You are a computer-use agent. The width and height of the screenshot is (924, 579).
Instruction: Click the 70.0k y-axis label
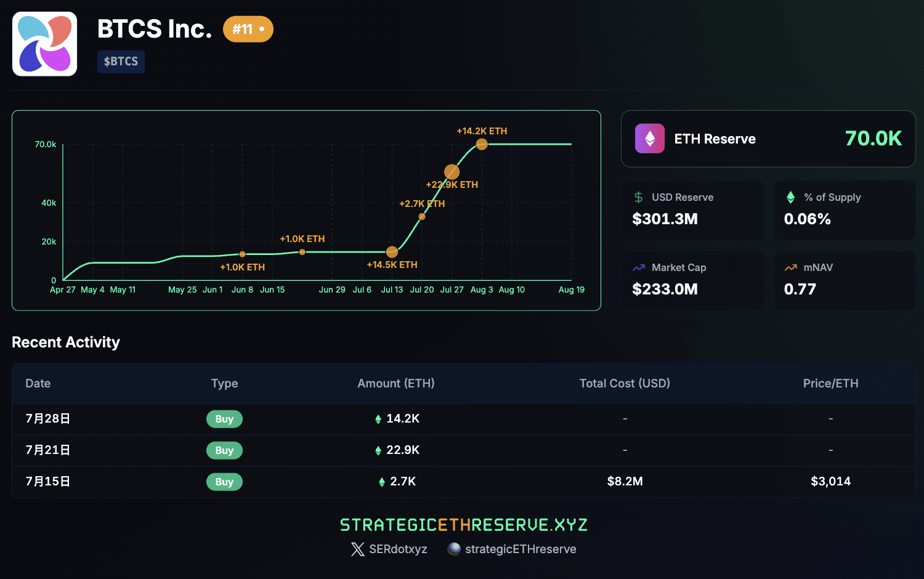click(46, 144)
